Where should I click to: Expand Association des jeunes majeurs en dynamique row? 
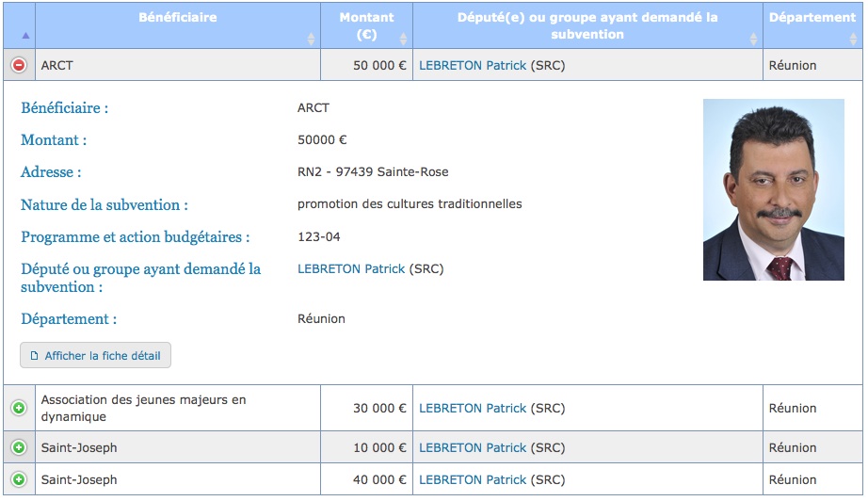point(19,408)
